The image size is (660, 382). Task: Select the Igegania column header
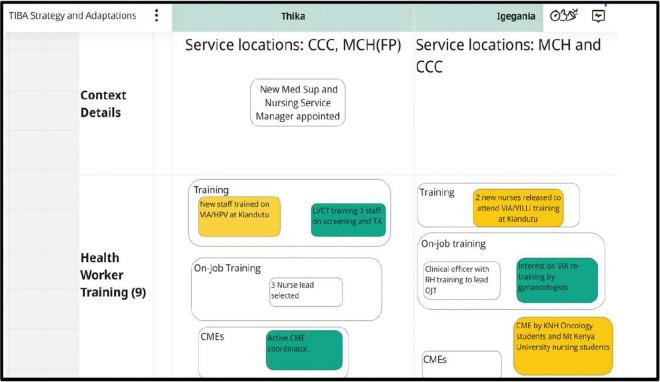coord(479,16)
